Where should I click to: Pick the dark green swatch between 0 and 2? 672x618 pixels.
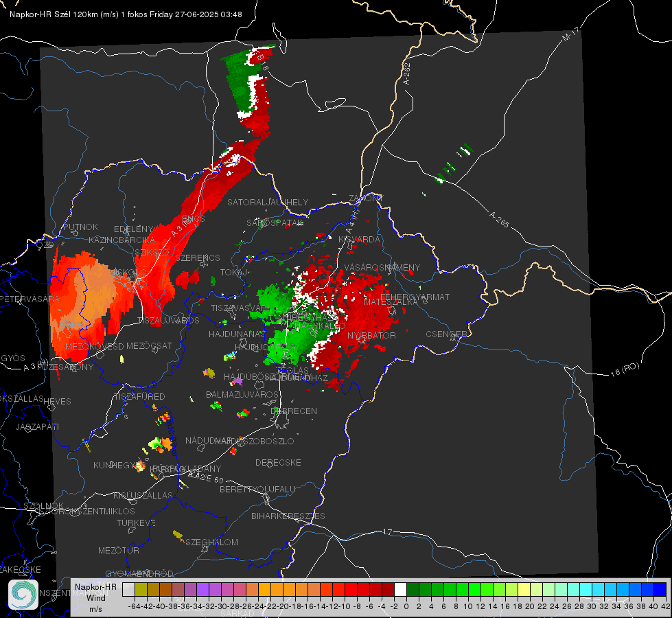coord(413,589)
